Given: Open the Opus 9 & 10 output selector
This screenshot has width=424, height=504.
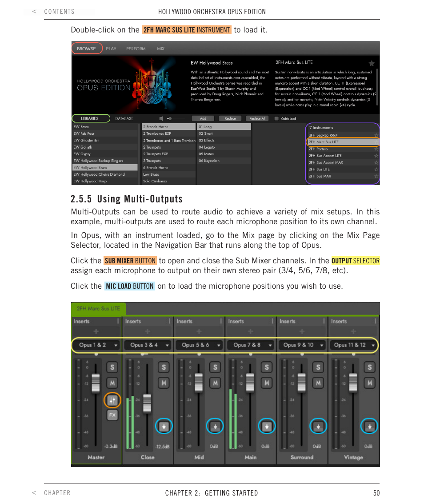Looking at the screenshot, I should tap(302, 345).
